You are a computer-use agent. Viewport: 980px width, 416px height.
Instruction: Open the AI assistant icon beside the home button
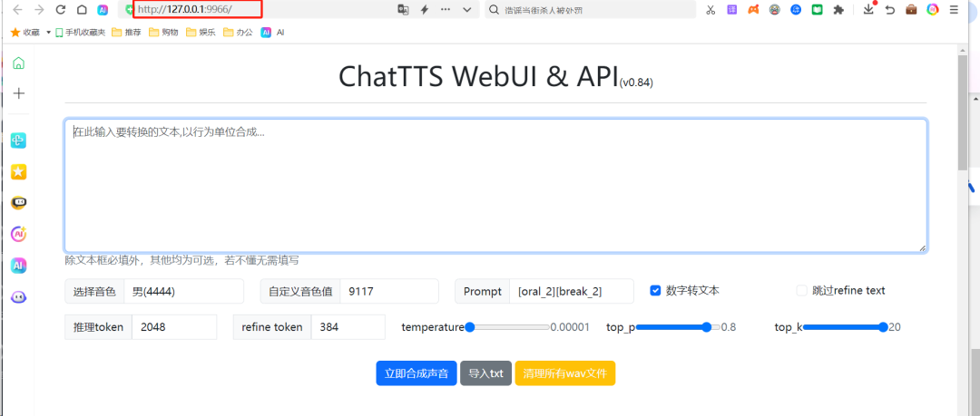click(102, 9)
